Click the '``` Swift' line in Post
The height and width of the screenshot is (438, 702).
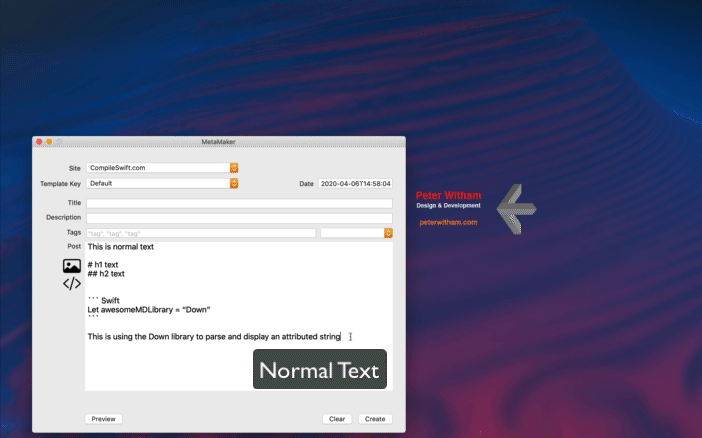[x=104, y=301]
